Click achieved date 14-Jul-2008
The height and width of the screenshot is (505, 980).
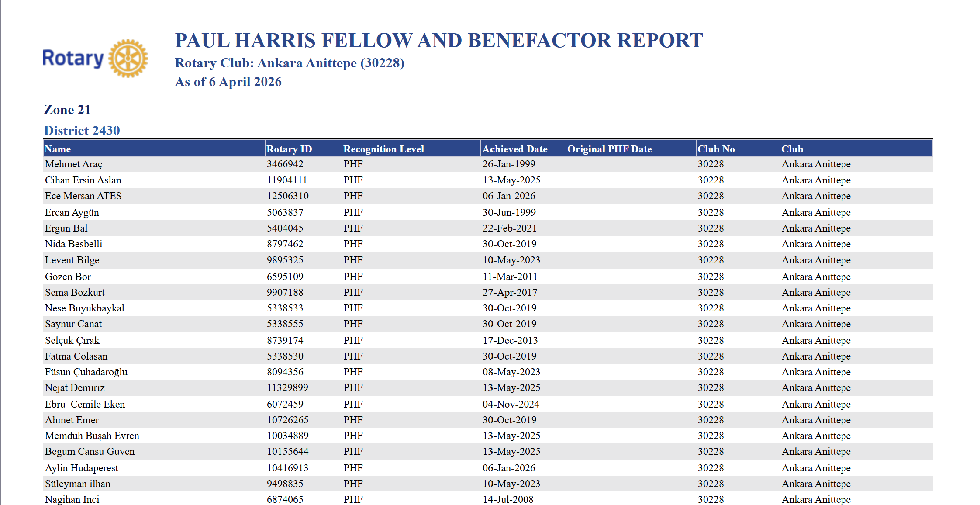[x=508, y=499]
